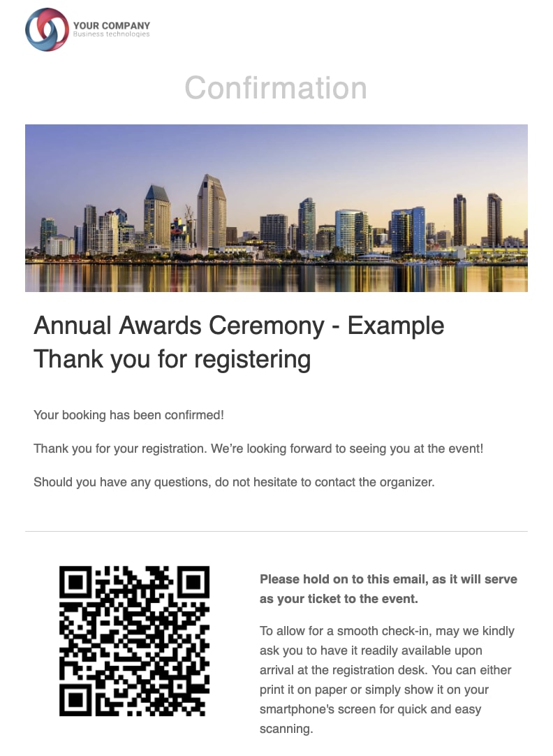This screenshot has height=756, width=553.
Task: Click the Business technologies tagline
Action: [x=111, y=34]
